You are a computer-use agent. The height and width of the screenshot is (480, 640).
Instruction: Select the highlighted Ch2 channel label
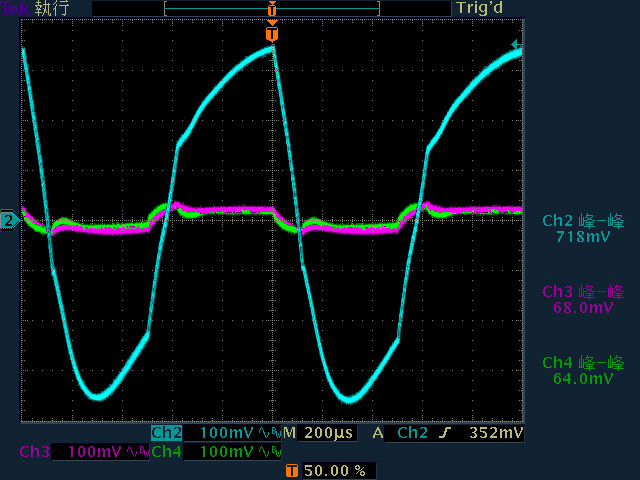pyautogui.click(x=167, y=433)
